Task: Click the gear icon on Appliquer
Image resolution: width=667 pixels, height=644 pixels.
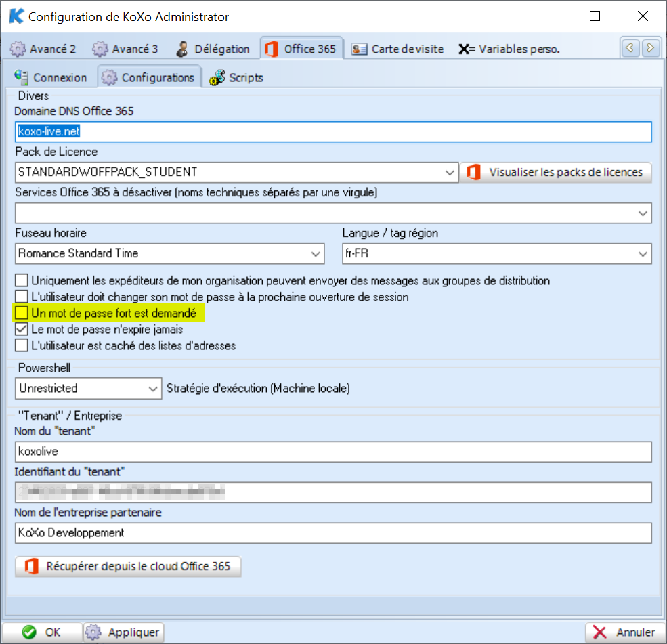Action: tap(93, 632)
